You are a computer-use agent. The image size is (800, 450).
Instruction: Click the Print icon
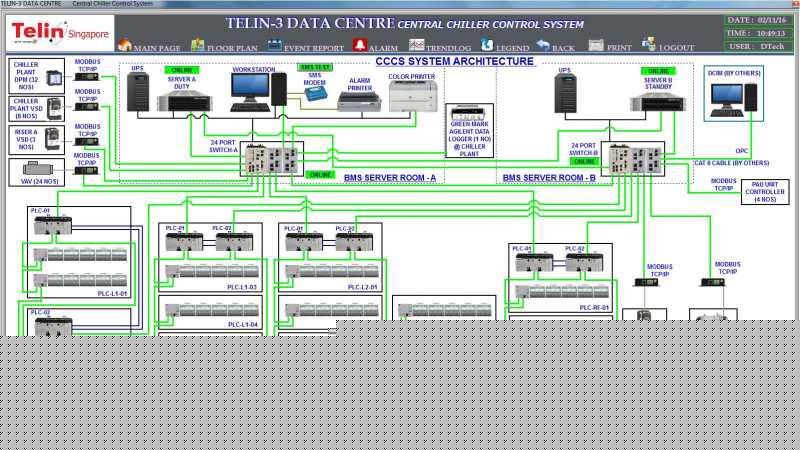[x=596, y=45]
